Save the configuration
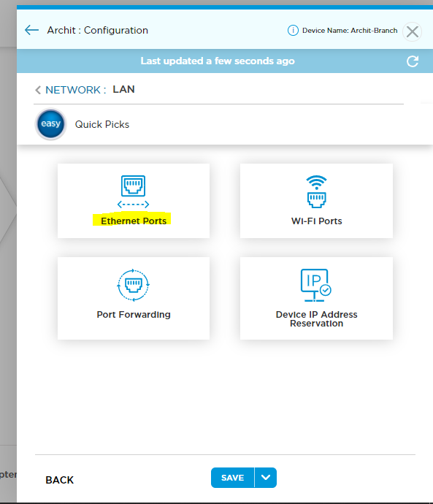Screen dimensions: 433x504 (x=232, y=478)
